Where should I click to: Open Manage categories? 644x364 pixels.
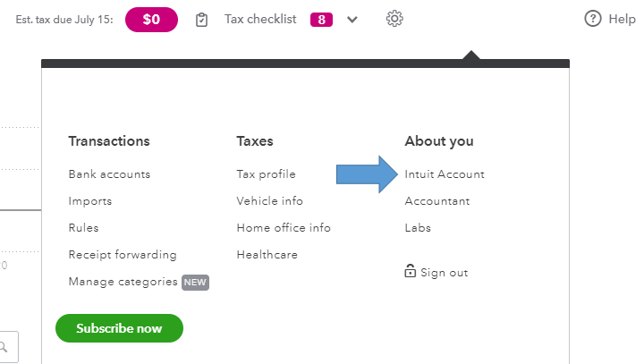tap(123, 282)
